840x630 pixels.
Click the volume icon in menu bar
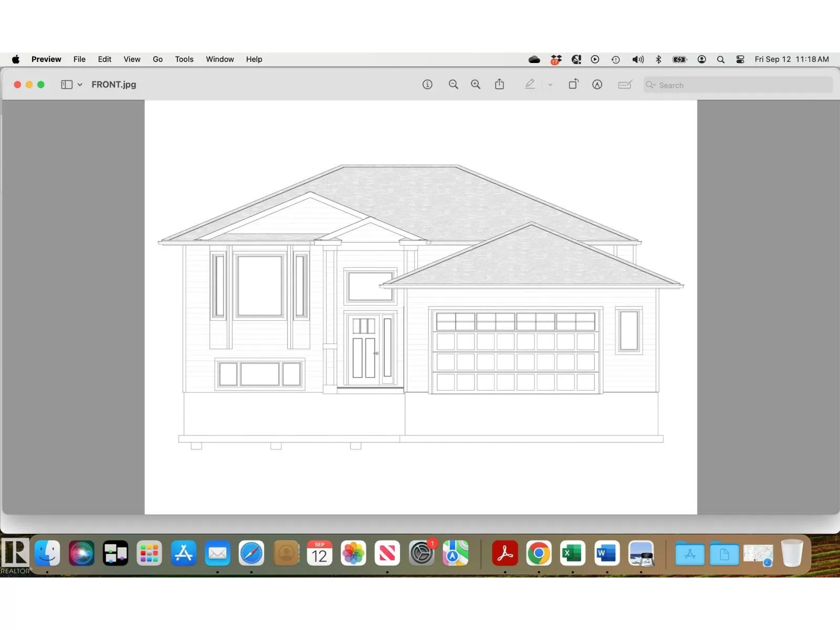coord(638,59)
